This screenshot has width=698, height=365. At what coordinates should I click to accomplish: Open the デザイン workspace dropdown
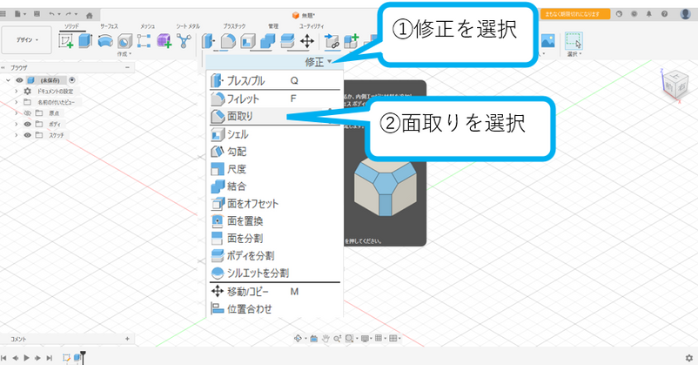coord(26,40)
